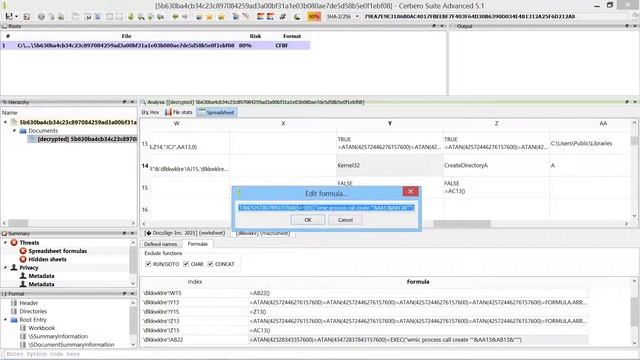This screenshot has height=360, width=640.
Task: Switch to the File stats tab
Action: point(178,112)
